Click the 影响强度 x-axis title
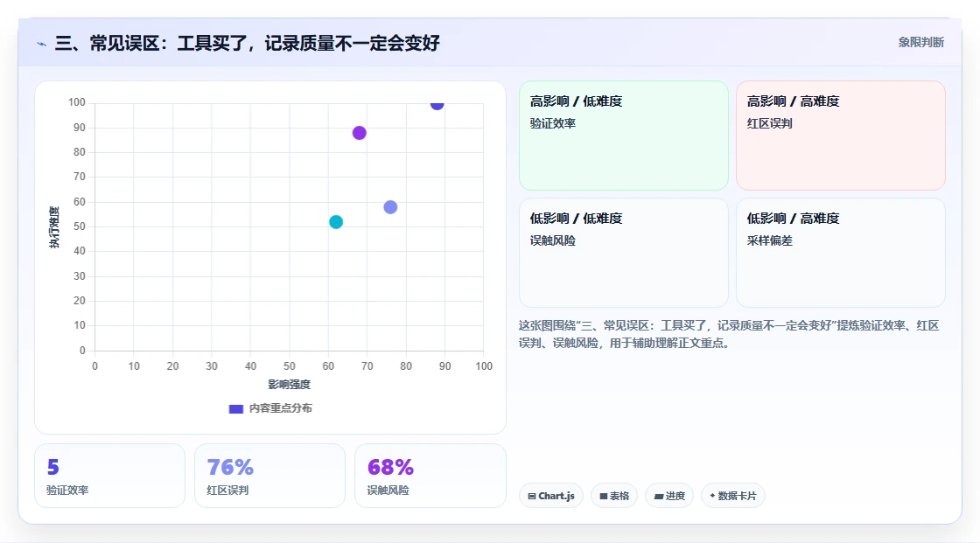This screenshot has height=543, width=980. coord(290,384)
